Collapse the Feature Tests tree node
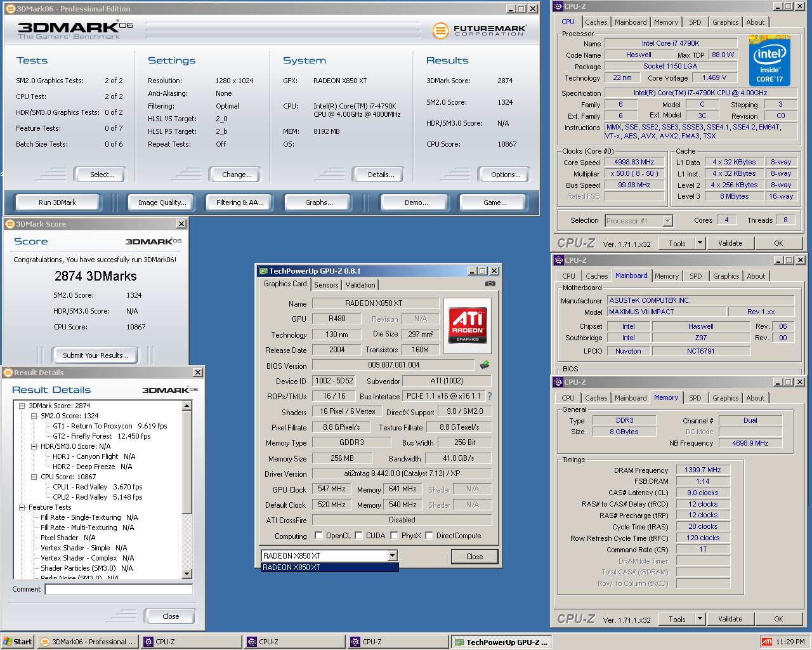812x650 pixels. (22, 507)
